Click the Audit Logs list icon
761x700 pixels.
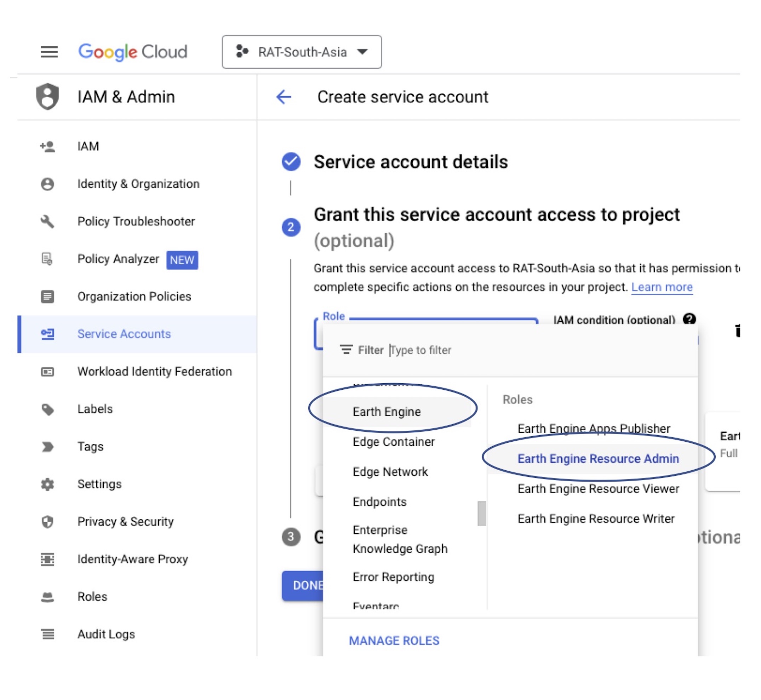click(47, 635)
